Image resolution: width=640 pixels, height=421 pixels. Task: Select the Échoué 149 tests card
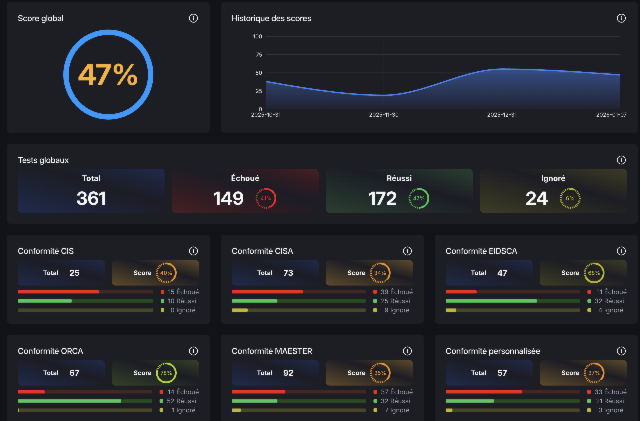[x=245, y=191]
